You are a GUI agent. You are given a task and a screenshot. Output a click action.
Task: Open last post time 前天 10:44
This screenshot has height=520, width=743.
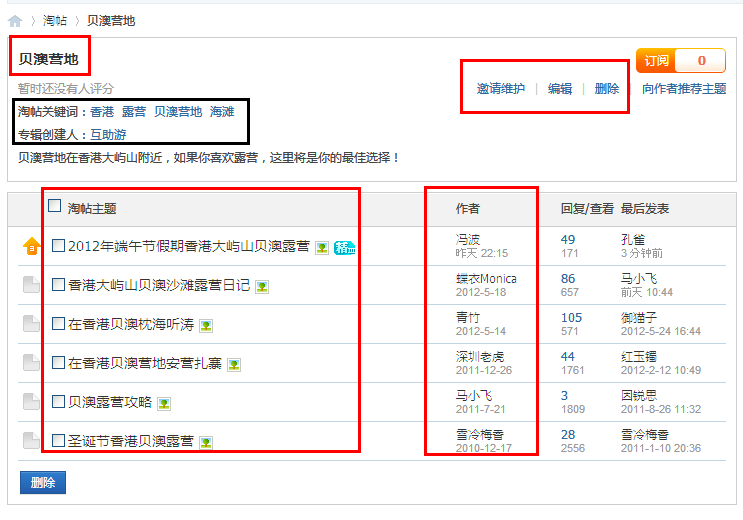point(647,292)
